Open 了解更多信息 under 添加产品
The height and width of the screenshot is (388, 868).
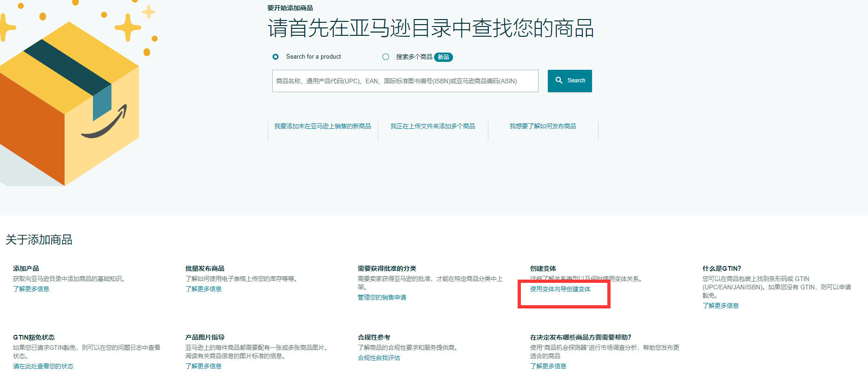(x=31, y=289)
